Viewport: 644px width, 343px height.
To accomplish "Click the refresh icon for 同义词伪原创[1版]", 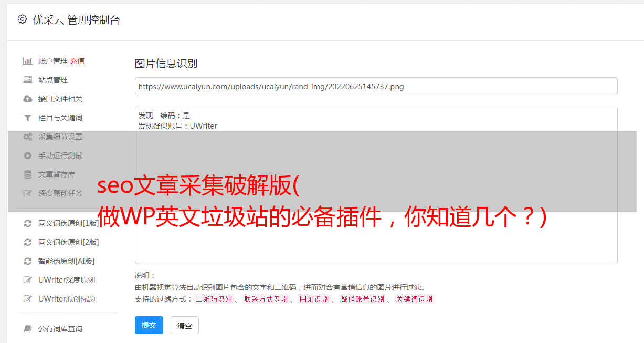I will [x=28, y=223].
